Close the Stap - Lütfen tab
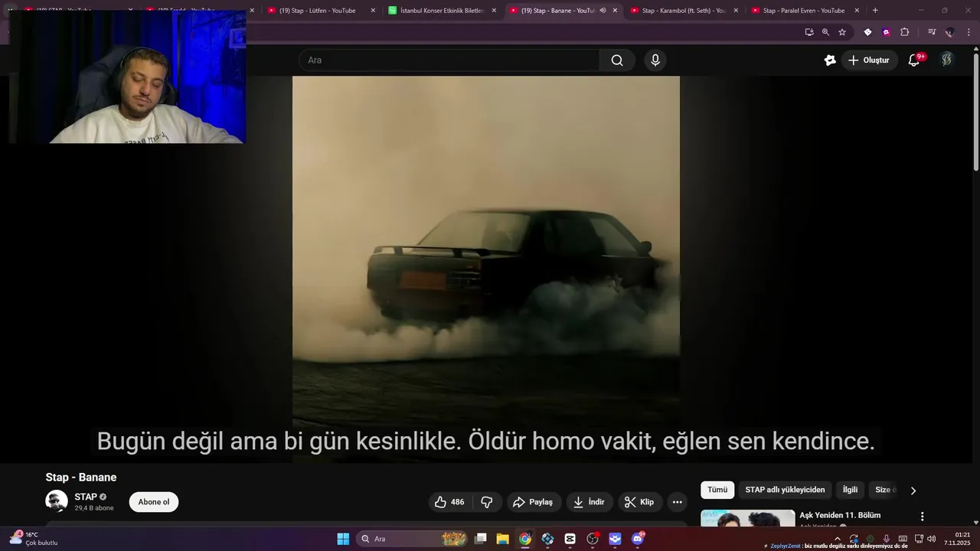The image size is (980, 551). pyautogui.click(x=373, y=11)
